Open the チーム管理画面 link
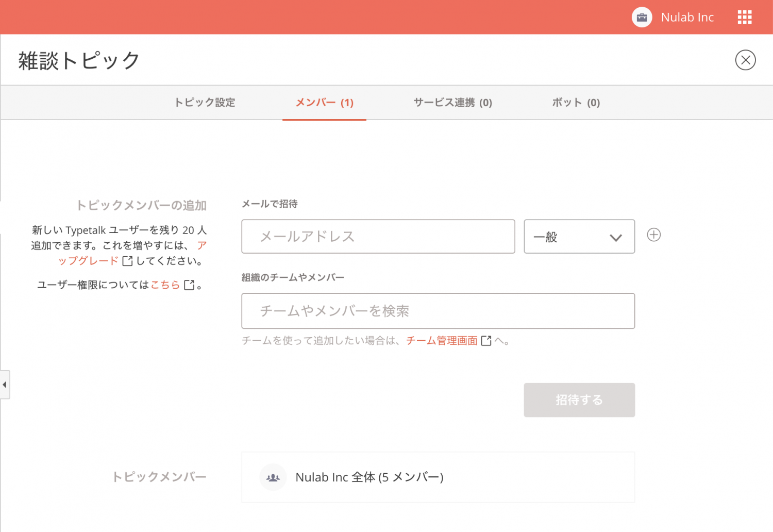This screenshot has width=773, height=532. [x=442, y=341]
